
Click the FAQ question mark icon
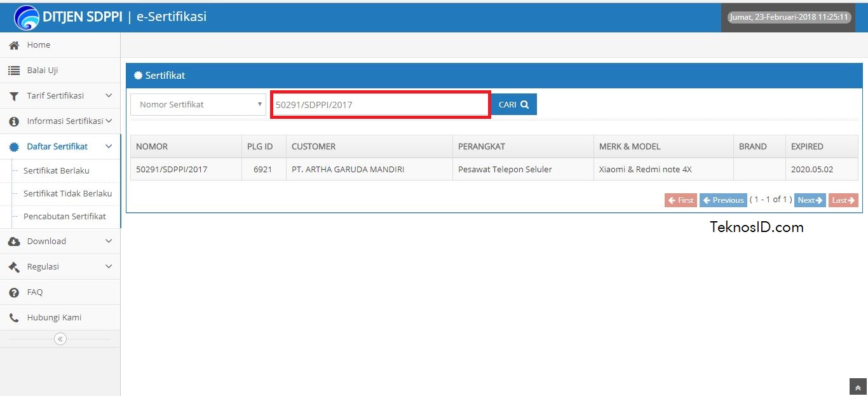[x=14, y=292]
